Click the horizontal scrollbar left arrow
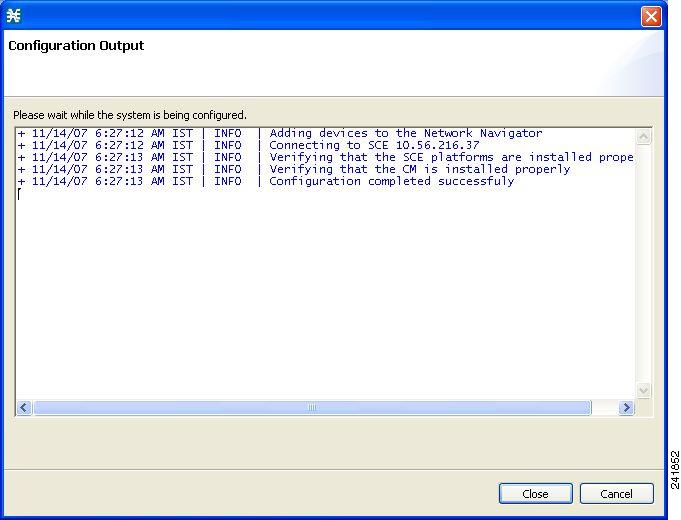The width and height of the screenshot is (681, 520). click(24, 407)
